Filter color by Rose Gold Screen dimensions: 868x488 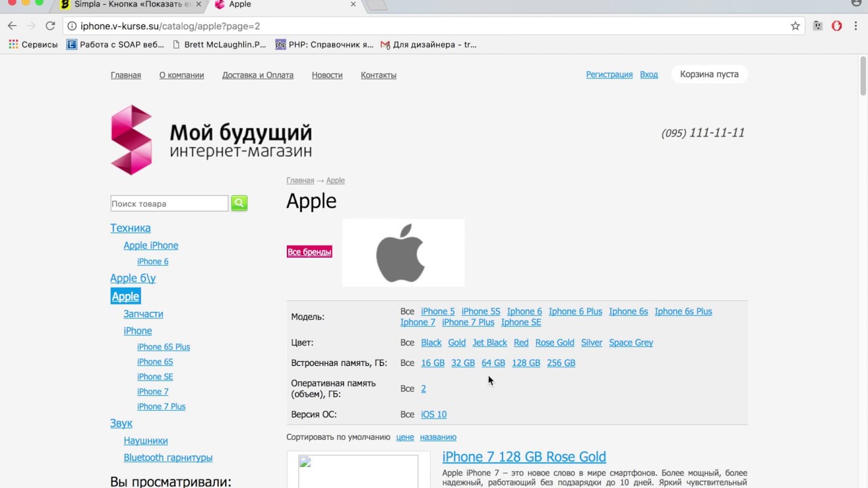coord(555,343)
